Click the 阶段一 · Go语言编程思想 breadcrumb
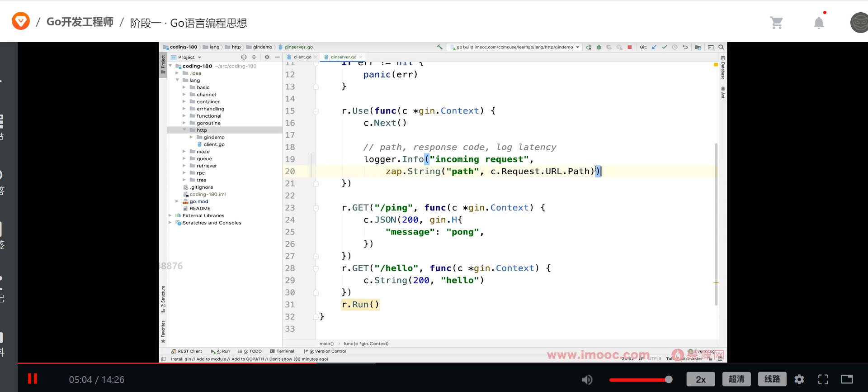Image resolution: width=868 pixels, height=392 pixels. point(189,23)
